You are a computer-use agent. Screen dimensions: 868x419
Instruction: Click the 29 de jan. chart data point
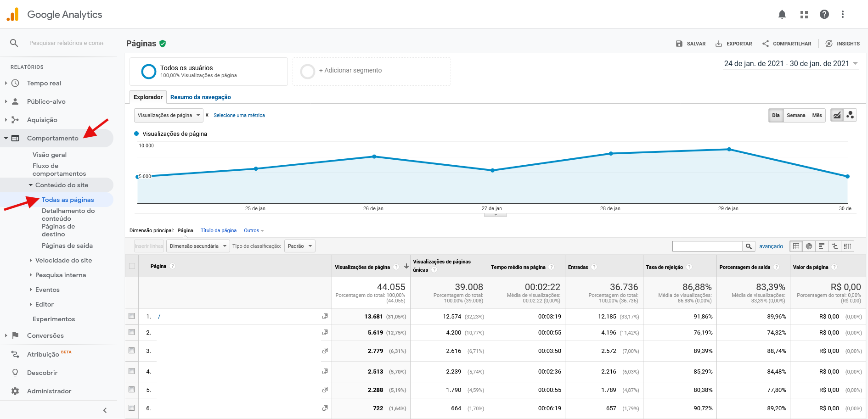click(729, 149)
